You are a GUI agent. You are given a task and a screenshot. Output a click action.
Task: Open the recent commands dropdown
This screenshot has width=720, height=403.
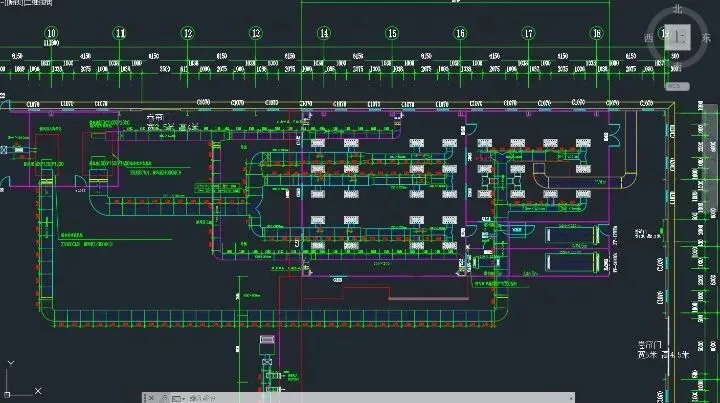[x=178, y=398]
